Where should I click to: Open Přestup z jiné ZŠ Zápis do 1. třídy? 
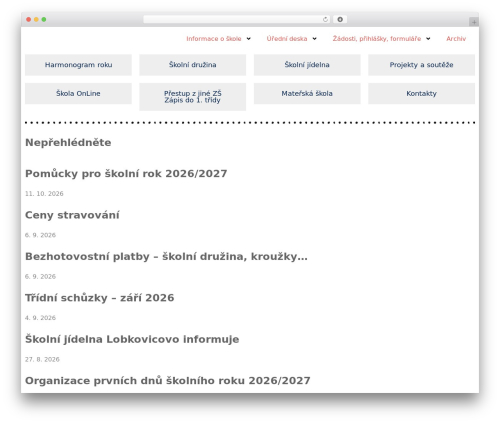click(x=193, y=97)
